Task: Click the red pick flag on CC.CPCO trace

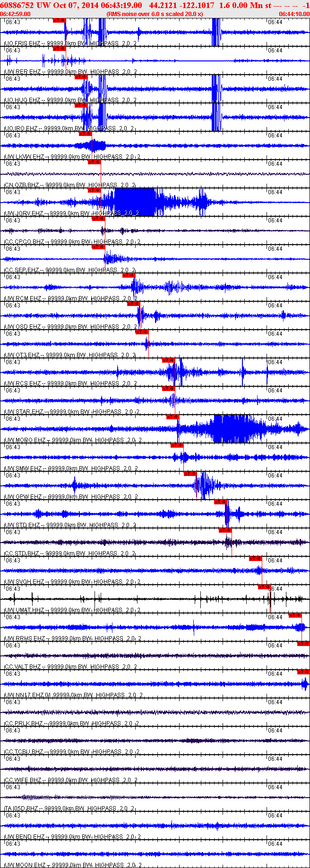Action: coord(98,219)
